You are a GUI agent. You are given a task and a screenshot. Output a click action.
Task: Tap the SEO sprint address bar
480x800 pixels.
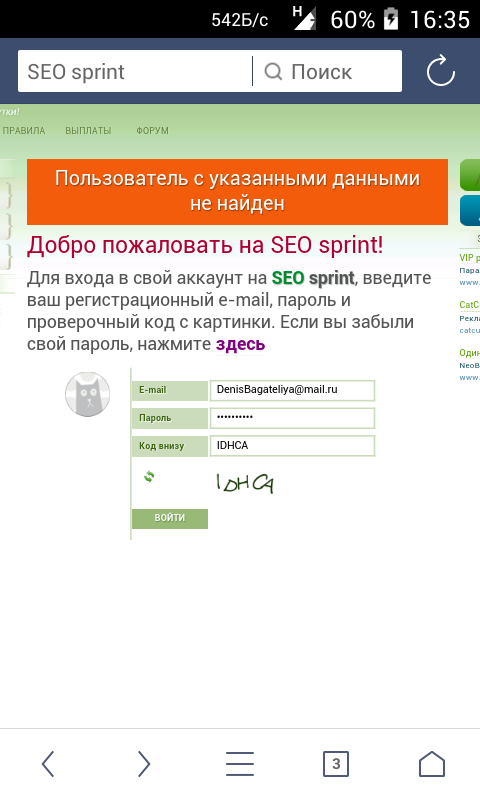tap(135, 71)
